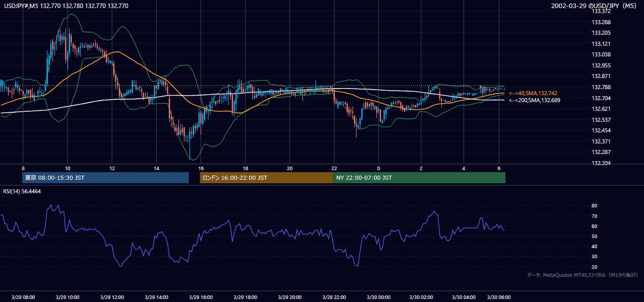Click the RSI axis level 50
The image size is (644, 302).
(x=594, y=236)
